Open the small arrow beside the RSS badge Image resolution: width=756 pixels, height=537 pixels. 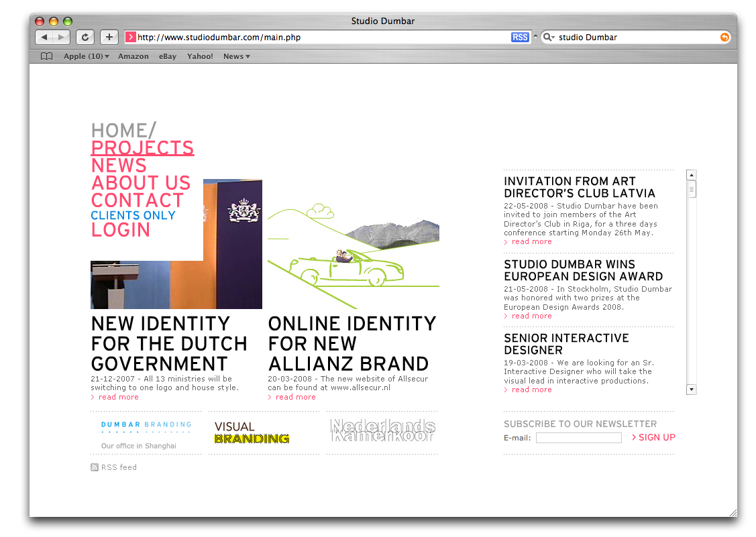tap(535, 37)
